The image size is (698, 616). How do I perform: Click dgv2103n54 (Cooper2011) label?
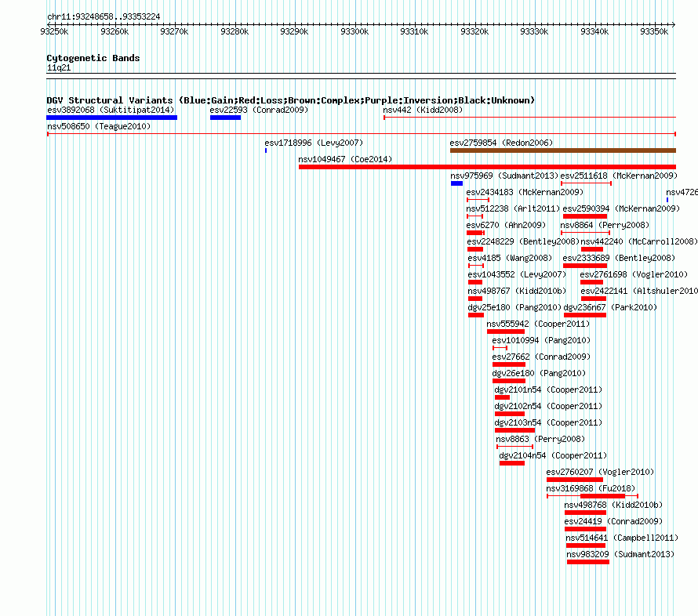pos(548,422)
